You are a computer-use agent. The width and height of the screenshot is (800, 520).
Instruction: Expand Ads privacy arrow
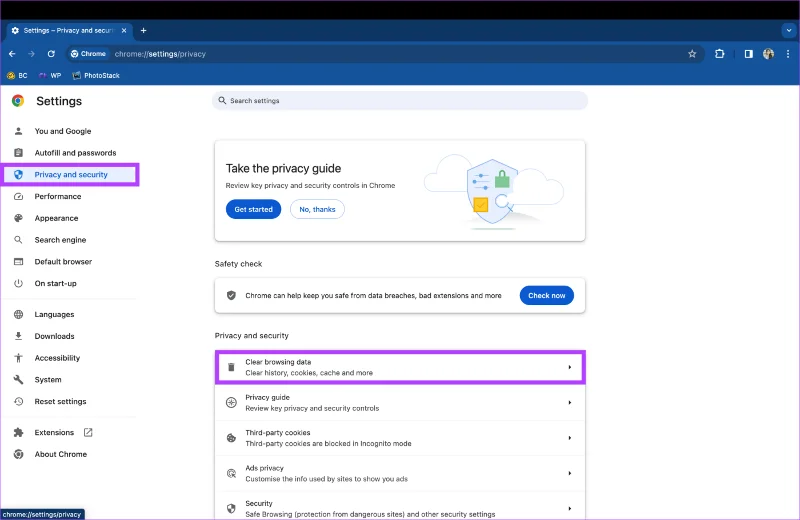tap(569, 473)
